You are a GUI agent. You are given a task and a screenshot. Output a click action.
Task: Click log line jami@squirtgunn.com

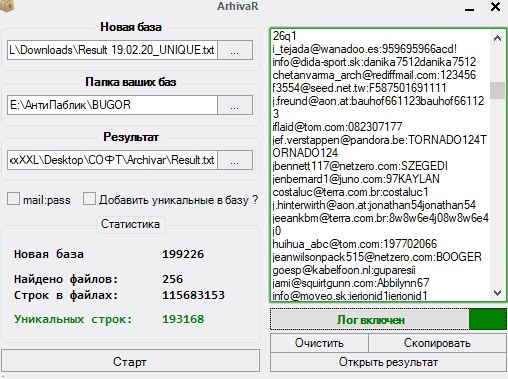pyautogui.click(x=351, y=283)
